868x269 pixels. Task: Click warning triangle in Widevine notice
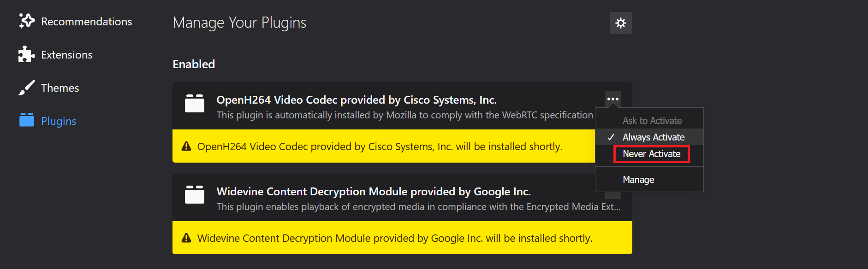186,238
